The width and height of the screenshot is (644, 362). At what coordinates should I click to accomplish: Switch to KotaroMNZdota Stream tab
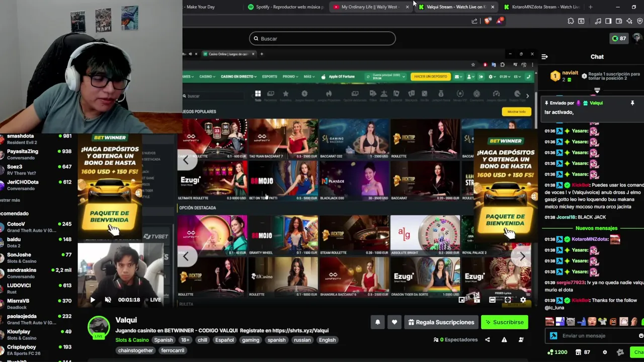tap(541, 7)
